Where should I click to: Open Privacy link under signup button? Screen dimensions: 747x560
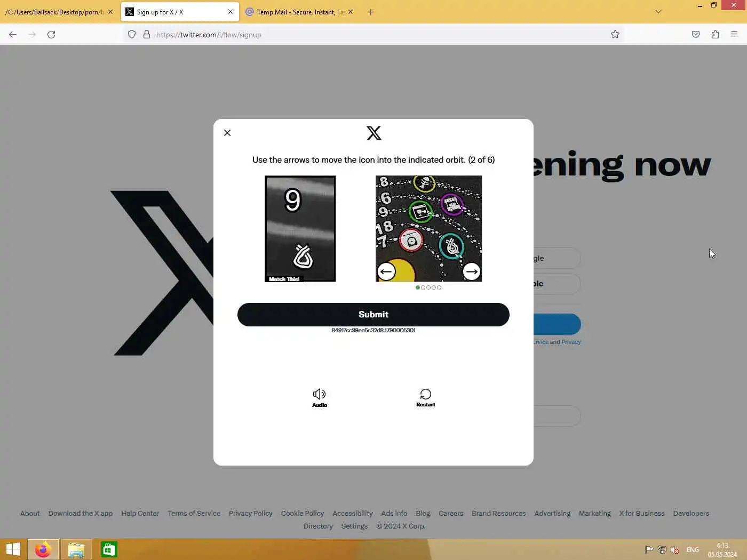pos(571,342)
